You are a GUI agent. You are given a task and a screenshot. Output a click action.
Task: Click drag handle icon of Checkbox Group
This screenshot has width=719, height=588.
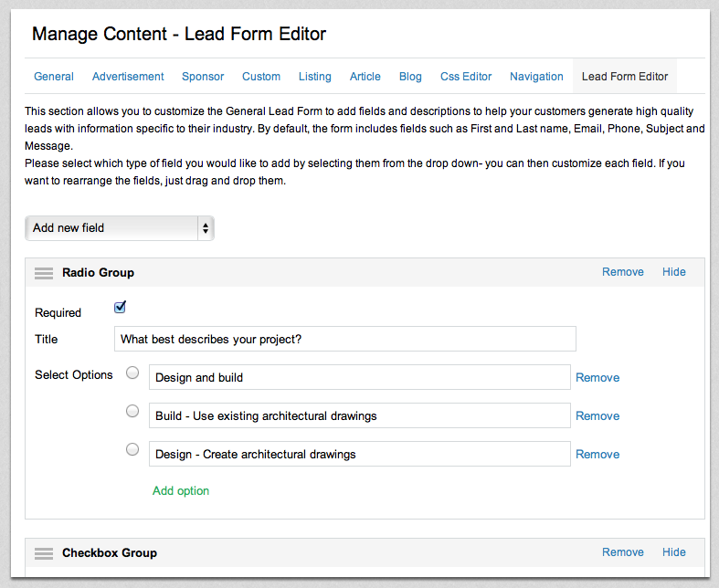pos(44,553)
